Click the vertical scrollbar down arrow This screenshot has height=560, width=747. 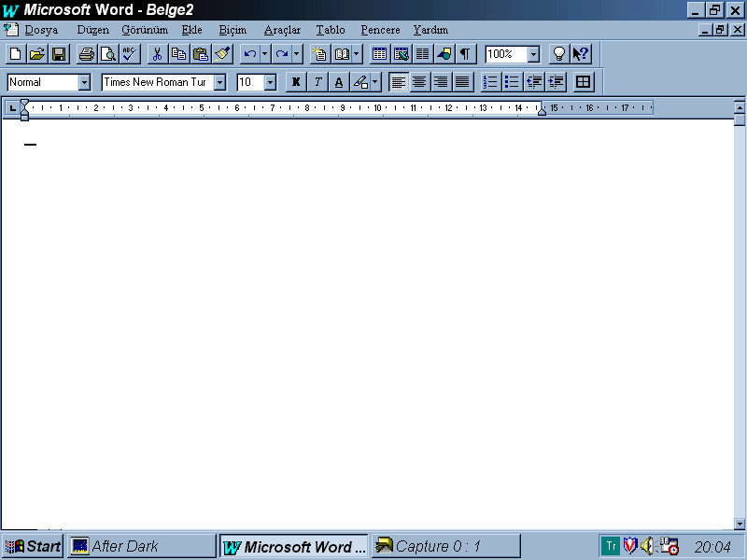tap(740, 524)
